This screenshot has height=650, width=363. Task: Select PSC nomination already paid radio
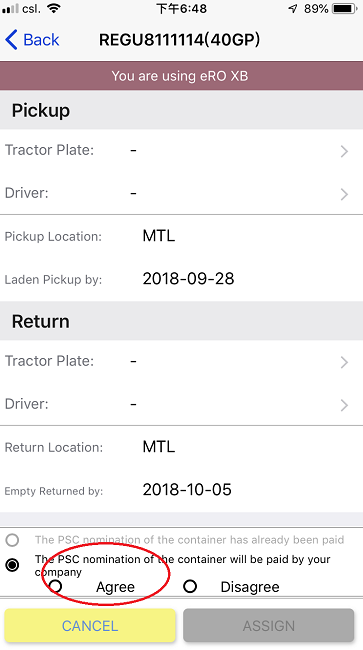tap(12, 540)
